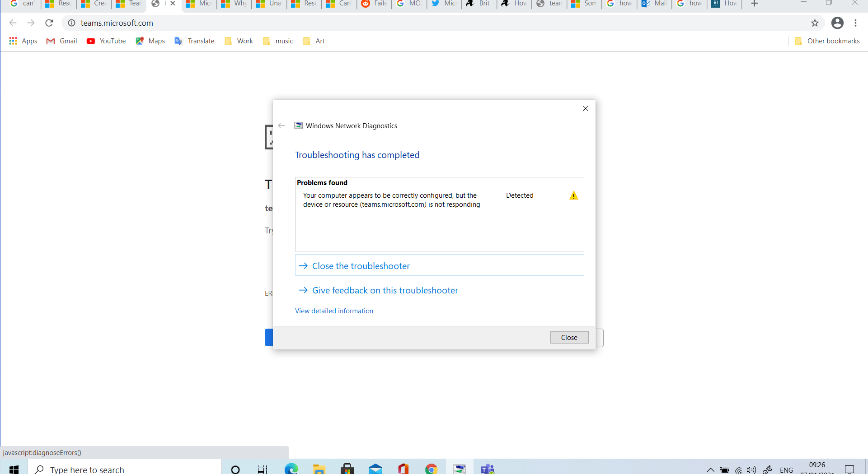Open the Maps bookmark

[150, 41]
